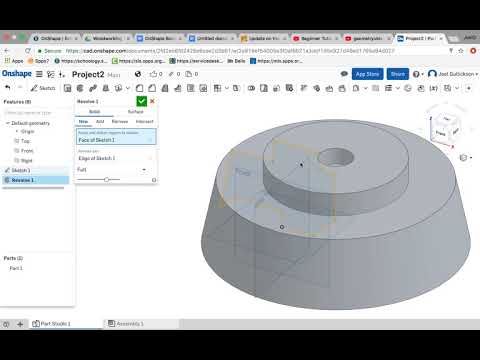Open the Joel user account menu
This screenshot has height=360, width=480.
point(453,74)
